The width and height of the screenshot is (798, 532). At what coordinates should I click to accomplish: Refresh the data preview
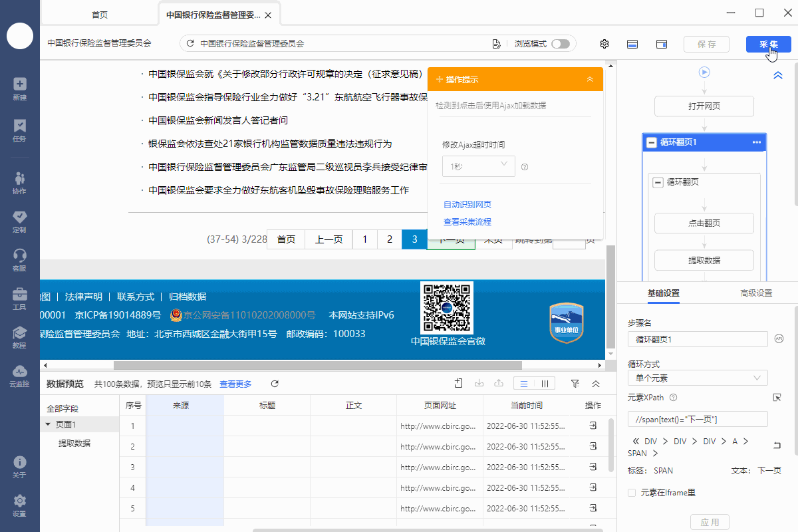pyautogui.click(x=275, y=384)
